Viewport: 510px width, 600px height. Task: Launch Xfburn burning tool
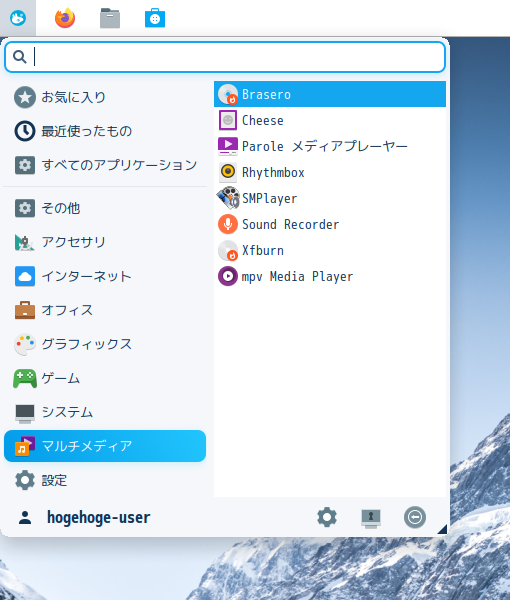(330, 250)
